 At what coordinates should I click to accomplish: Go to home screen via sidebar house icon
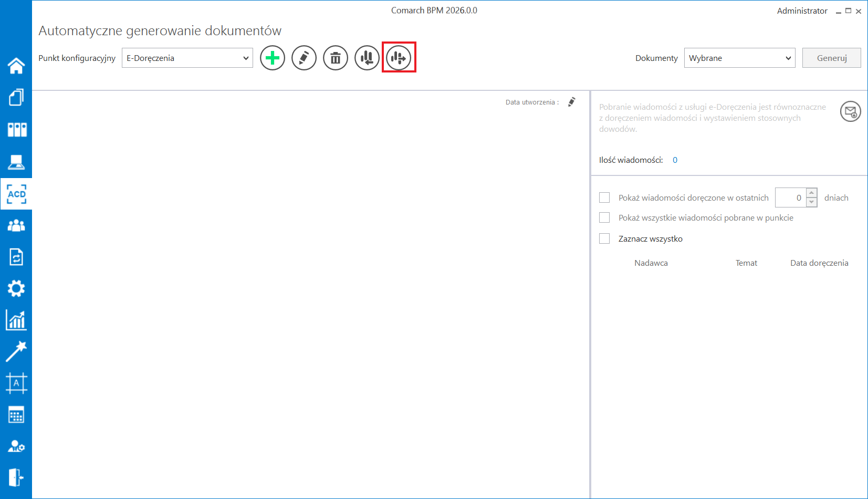16,66
